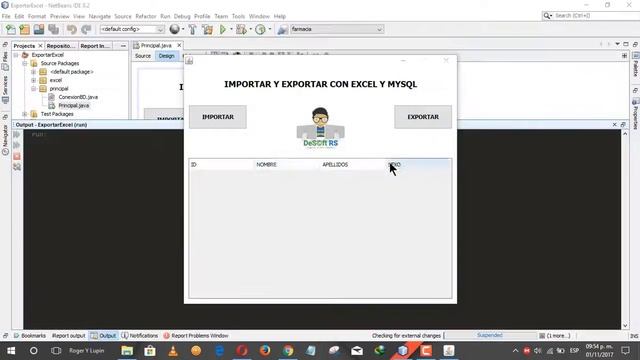
Task: Collapse the principal package node
Action: pyautogui.click(x=33, y=89)
